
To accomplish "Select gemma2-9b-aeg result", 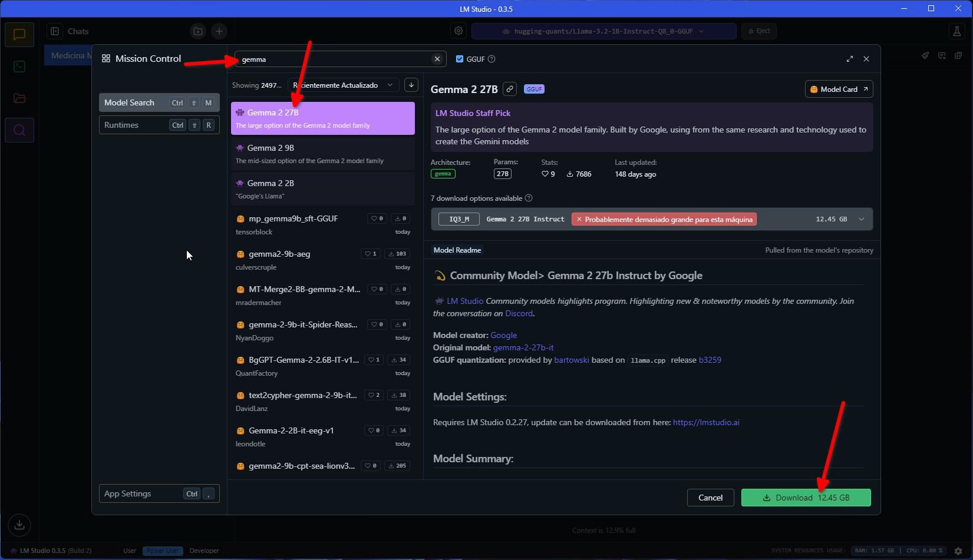I will coord(323,260).
